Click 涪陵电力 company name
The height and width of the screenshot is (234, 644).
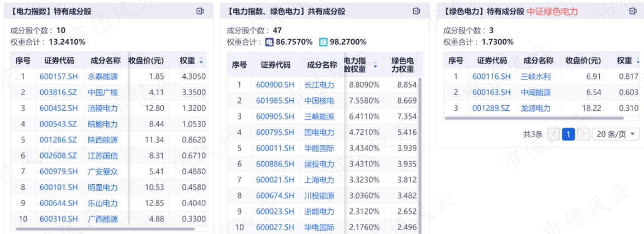103,108
